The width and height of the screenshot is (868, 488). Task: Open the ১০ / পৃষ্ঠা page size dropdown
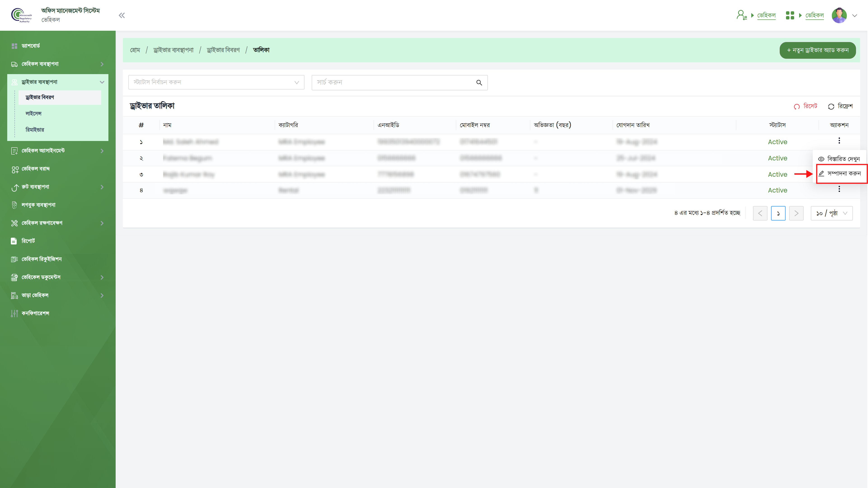[831, 213]
